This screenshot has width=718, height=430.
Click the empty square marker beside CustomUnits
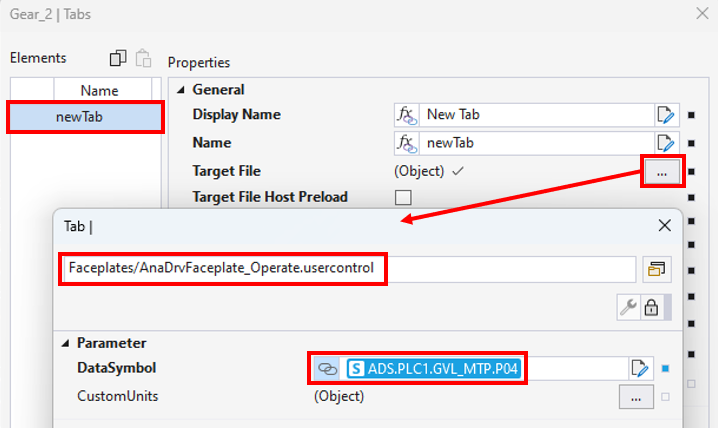(665, 397)
